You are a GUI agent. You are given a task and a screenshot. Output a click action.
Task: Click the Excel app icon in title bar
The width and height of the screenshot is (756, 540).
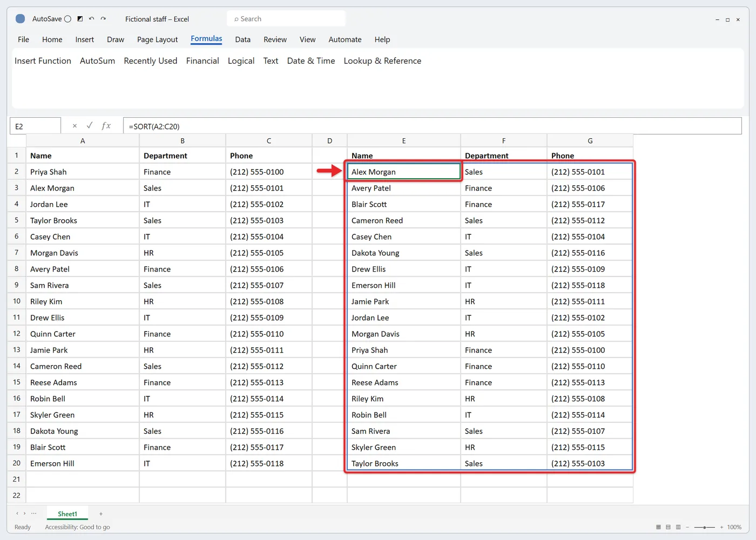pyautogui.click(x=21, y=19)
